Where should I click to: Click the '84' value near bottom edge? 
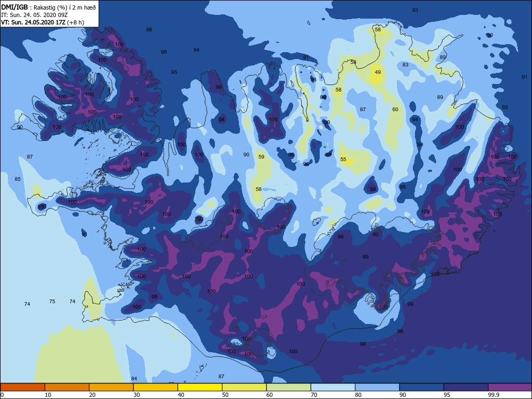click(x=134, y=378)
